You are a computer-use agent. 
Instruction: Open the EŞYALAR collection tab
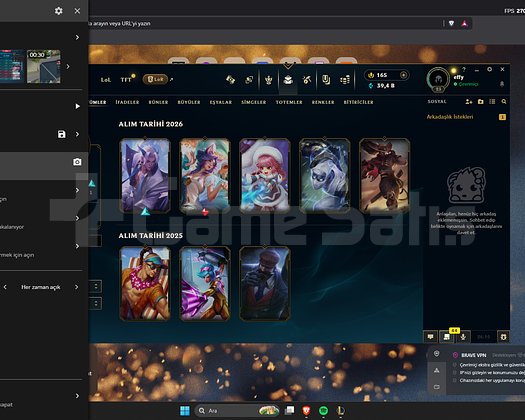pos(221,102)
